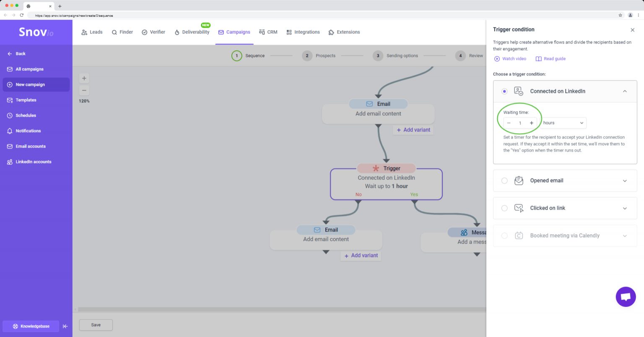Image resolution: width=644 pixels, height=337 pixels.
Task: Increase the waiting time with plus
Action: (x=531, y=123)
